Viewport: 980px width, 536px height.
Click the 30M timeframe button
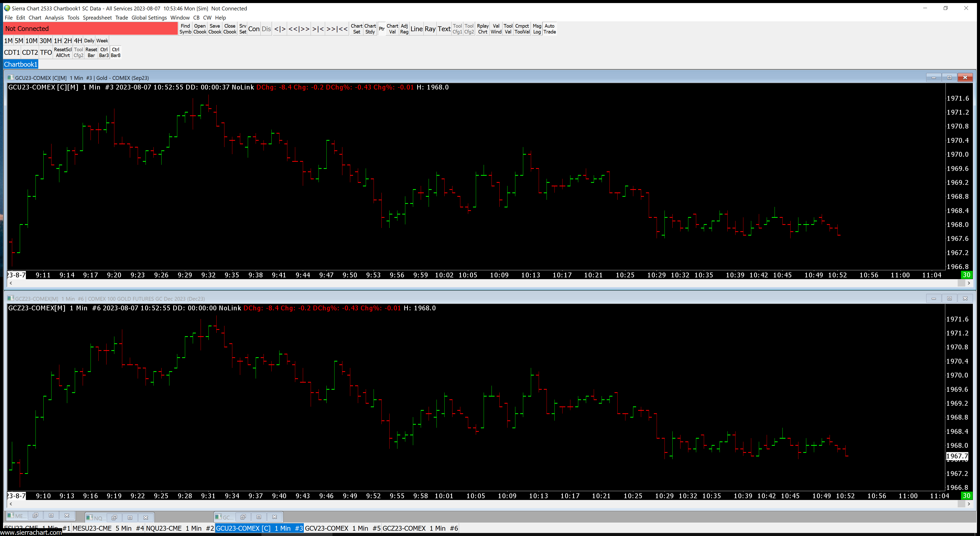tap(45, 41)
